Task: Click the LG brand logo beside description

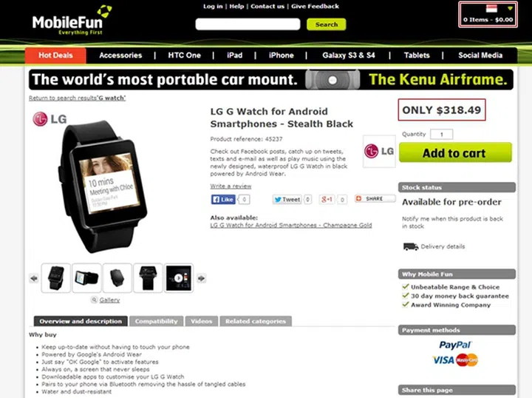Action: (x=379, y=152)
